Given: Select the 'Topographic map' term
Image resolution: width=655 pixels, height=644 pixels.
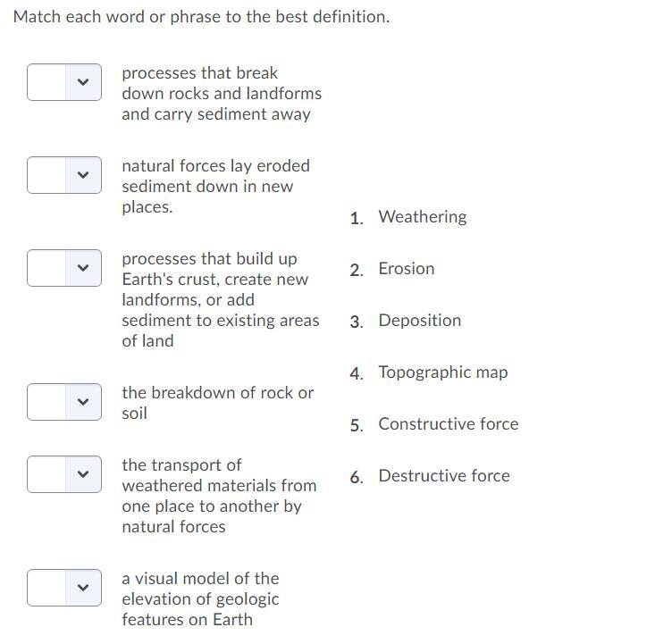Looking at the screenshot, I should (442, 372).
